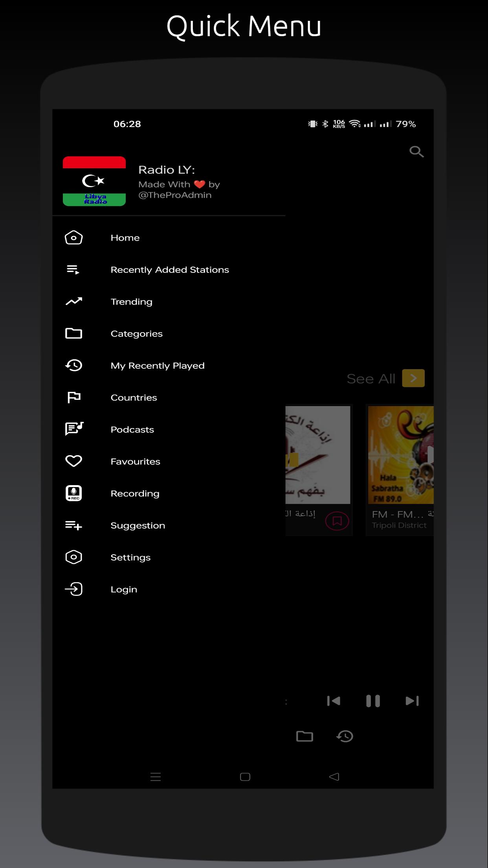
Task: Tap the Suggestion list-plus icon
Action: tap(73, 525)
